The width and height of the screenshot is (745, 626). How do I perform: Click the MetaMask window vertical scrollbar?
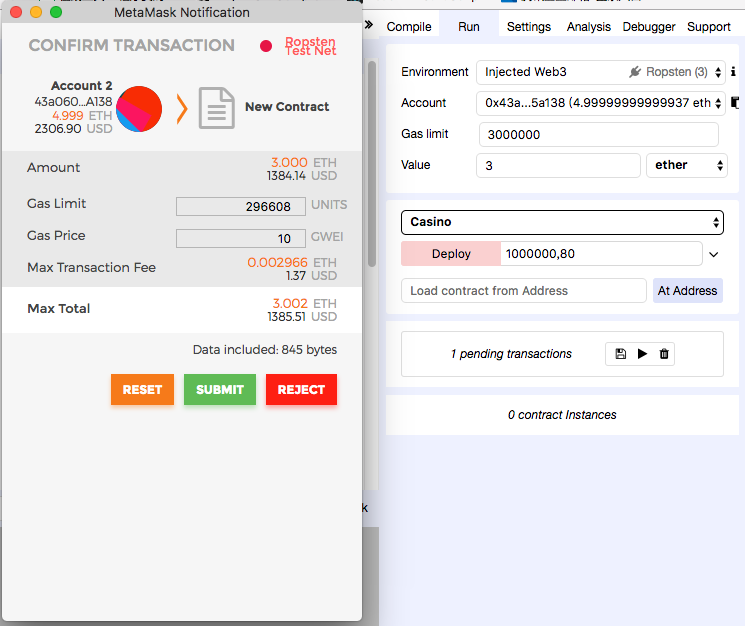pyautogui.click(x=372, y=164)
